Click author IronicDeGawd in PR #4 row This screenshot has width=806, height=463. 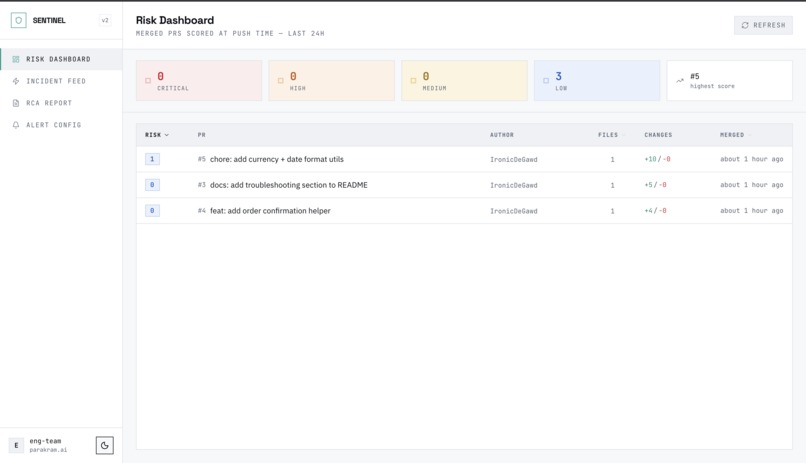514,211
